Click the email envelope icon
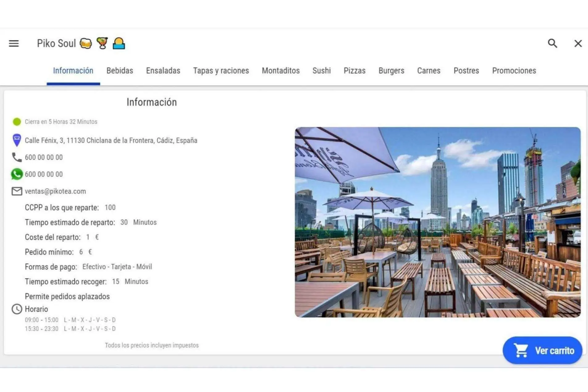 (x=17, y=191)
